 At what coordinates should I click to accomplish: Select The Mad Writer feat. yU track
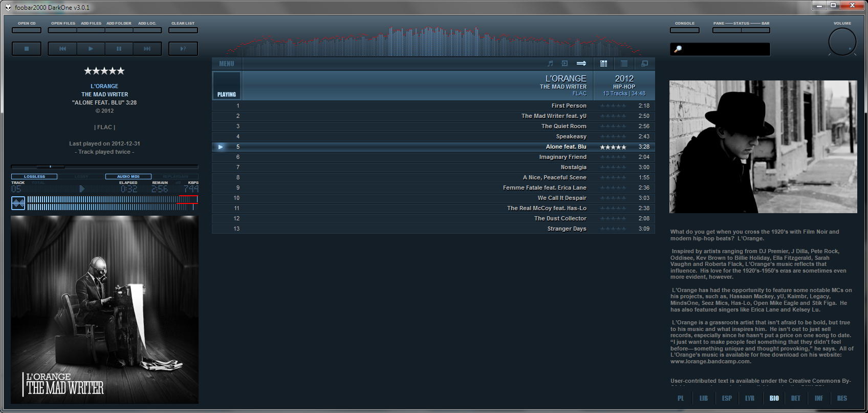coord(433,116)
